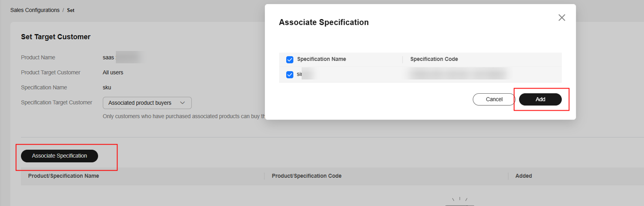
Task: Uncheck the specification row checkbox
Action: point(290,75)
